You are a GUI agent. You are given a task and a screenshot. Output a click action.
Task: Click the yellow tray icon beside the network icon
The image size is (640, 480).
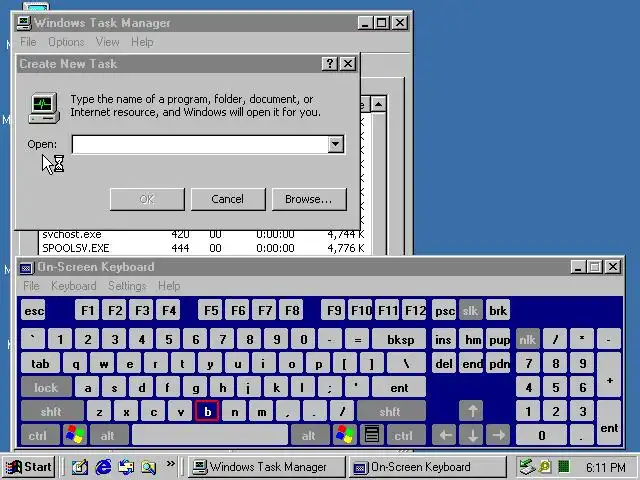545,466
